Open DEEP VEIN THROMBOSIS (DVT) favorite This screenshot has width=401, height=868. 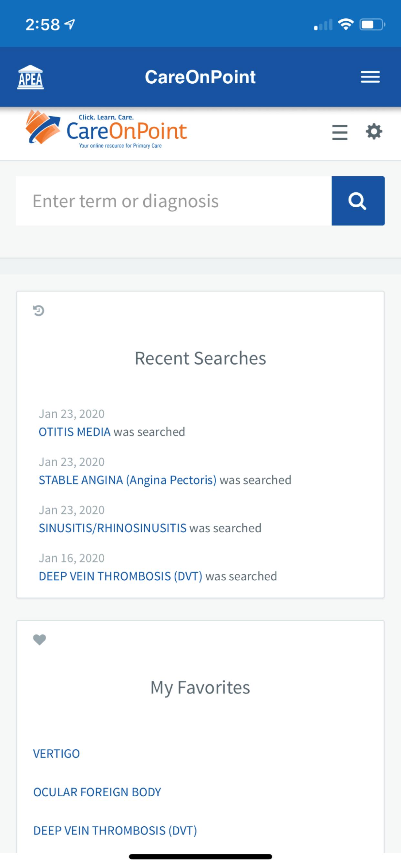coord(115,831)
